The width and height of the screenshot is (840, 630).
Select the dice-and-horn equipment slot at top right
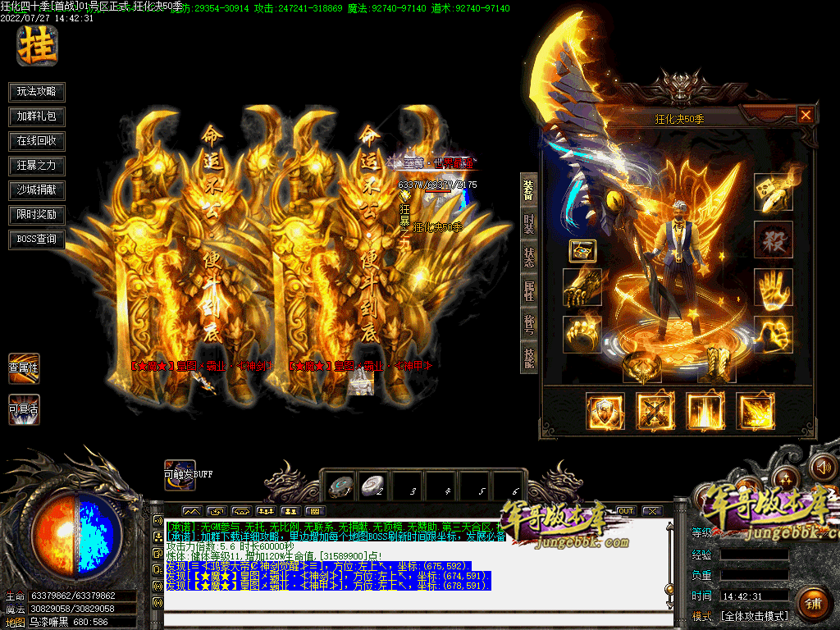tap(773, 192)
